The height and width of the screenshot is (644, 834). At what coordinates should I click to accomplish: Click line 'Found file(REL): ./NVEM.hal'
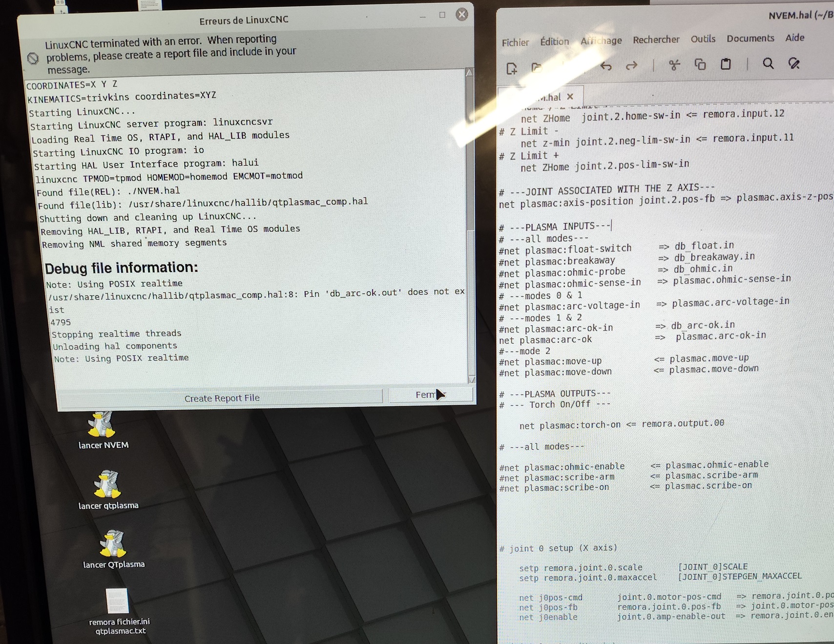pos(108,191)
